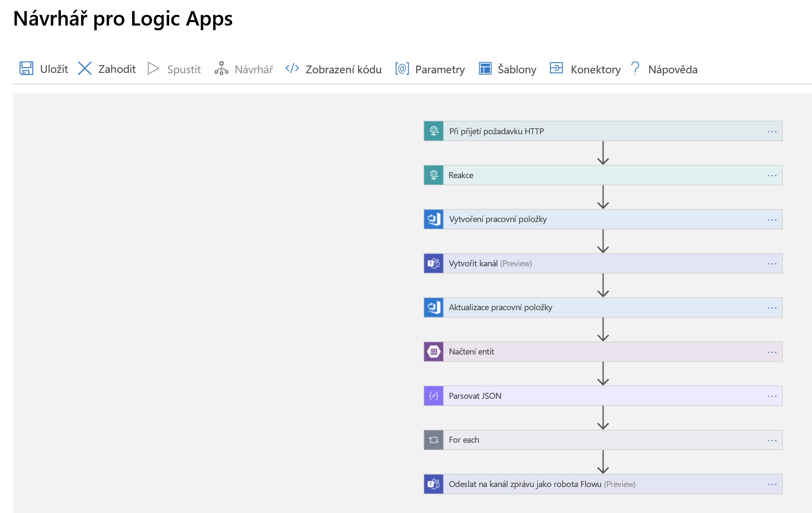Click the Reakce step globe icon
The height and width of the screenshot is (513, 812).
(x=434, y=175)
